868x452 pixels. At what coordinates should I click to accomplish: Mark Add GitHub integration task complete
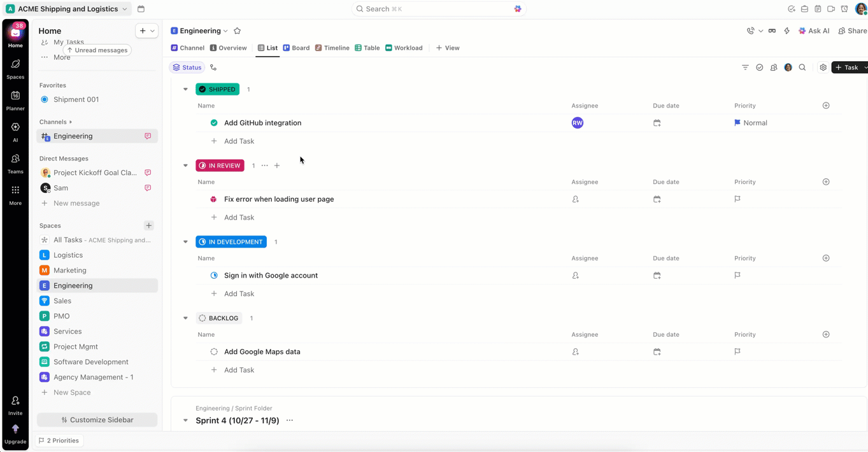213,122
